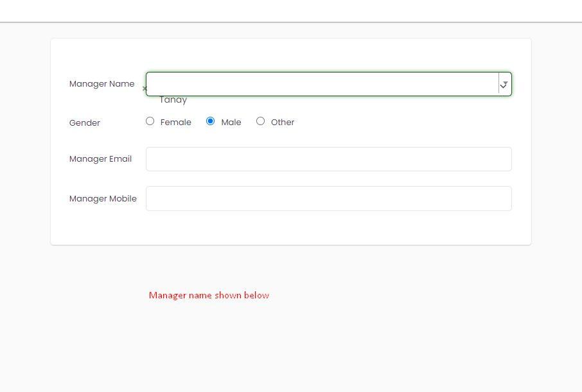Pick the Tanay option in dropdown
Viewport: 582px width, 392px height.
[173, 99]
